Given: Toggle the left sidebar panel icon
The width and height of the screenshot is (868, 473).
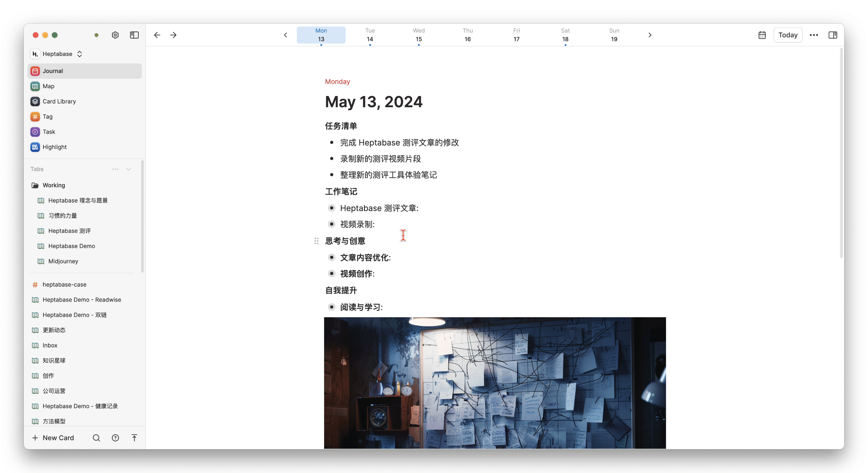Looking at the screenshot, I should [x=134, y=35].
